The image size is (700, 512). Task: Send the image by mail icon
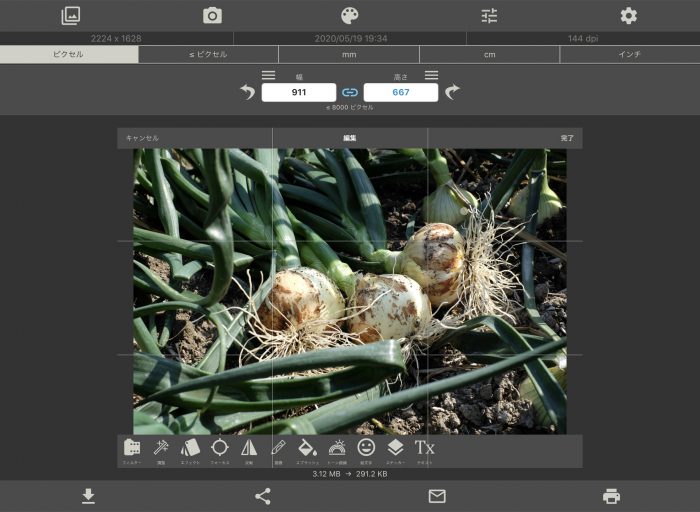click(x=437, y=496)
